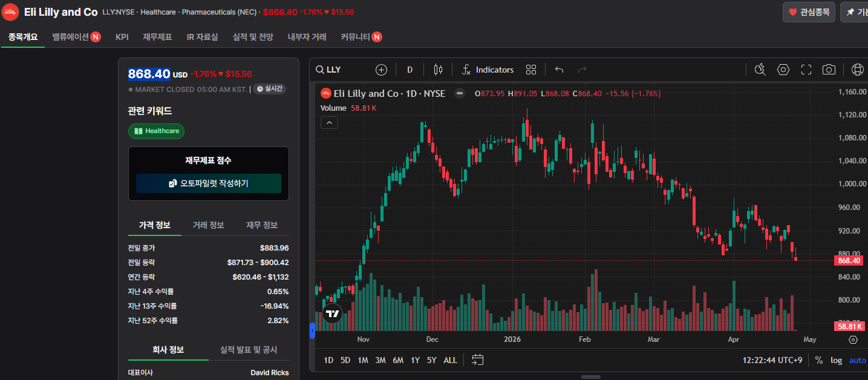The image size is (868, 380).
Task: Select the 1Y time range
Action: coord(415,360)
